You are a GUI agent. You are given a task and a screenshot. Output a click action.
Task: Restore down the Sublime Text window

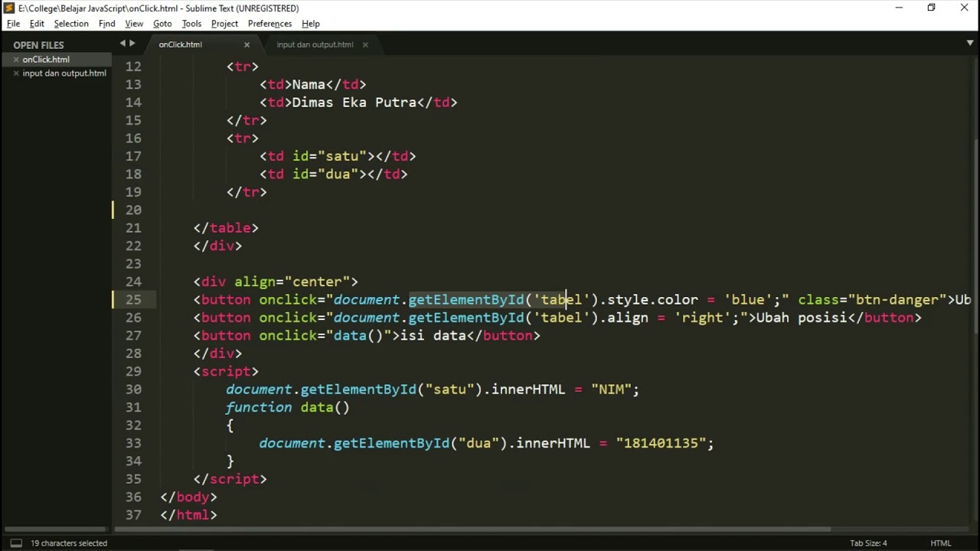coord(931,8)
